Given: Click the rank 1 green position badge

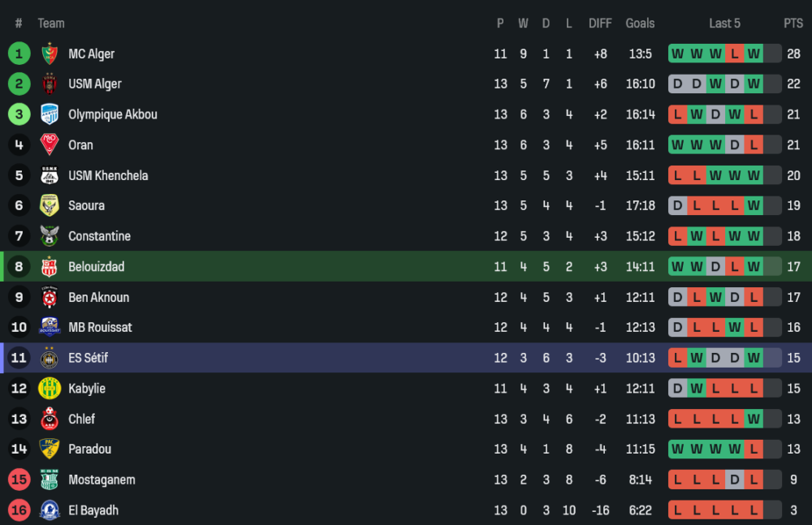Looking at the screenshot, I should [19, 54].
